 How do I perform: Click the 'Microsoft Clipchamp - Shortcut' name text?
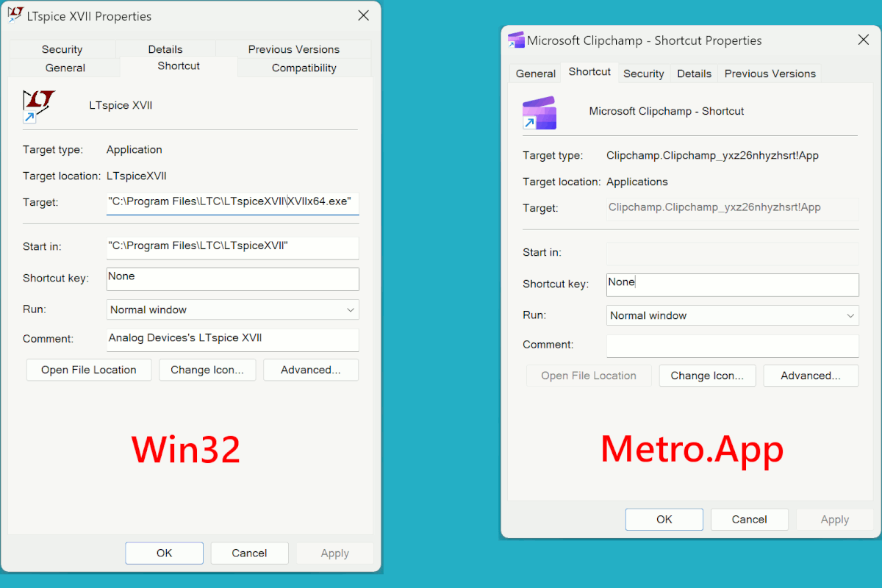pos(667,111)
